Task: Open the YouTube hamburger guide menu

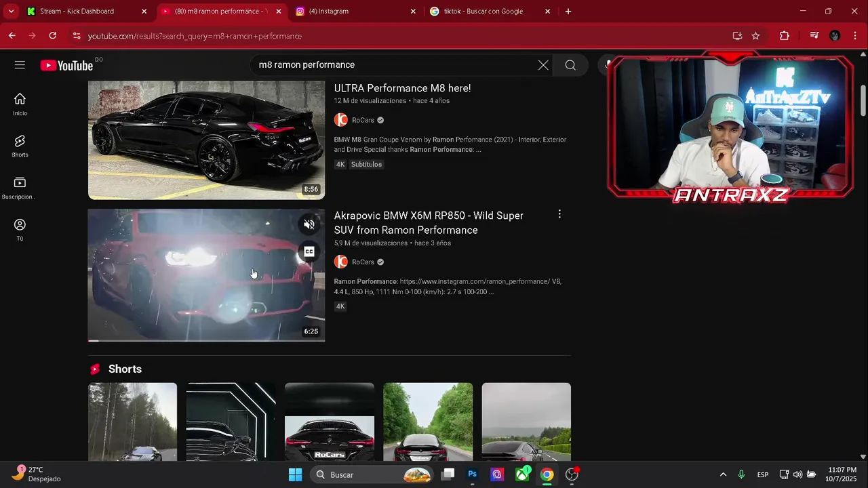Action: tap(20, 65)
